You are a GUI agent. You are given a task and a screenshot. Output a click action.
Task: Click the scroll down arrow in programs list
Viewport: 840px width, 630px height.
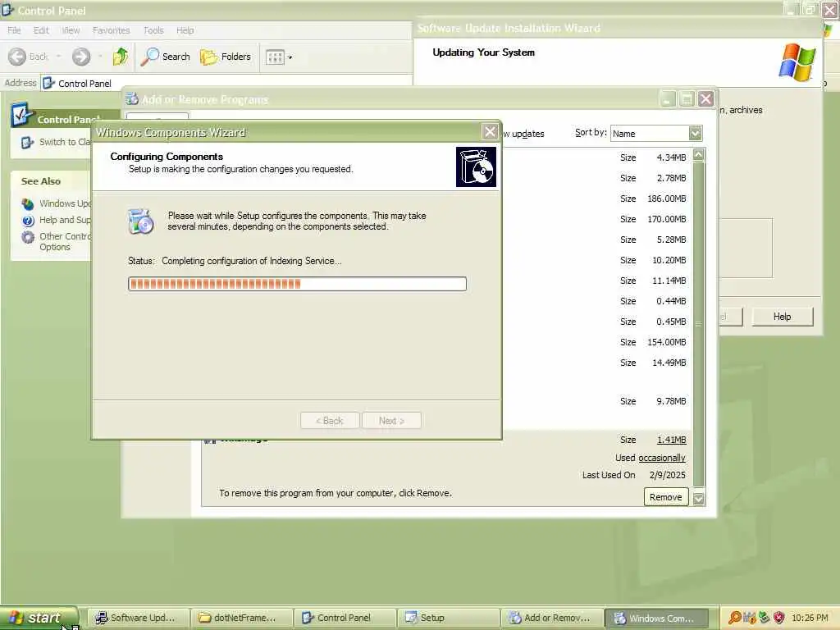[699, 499]
